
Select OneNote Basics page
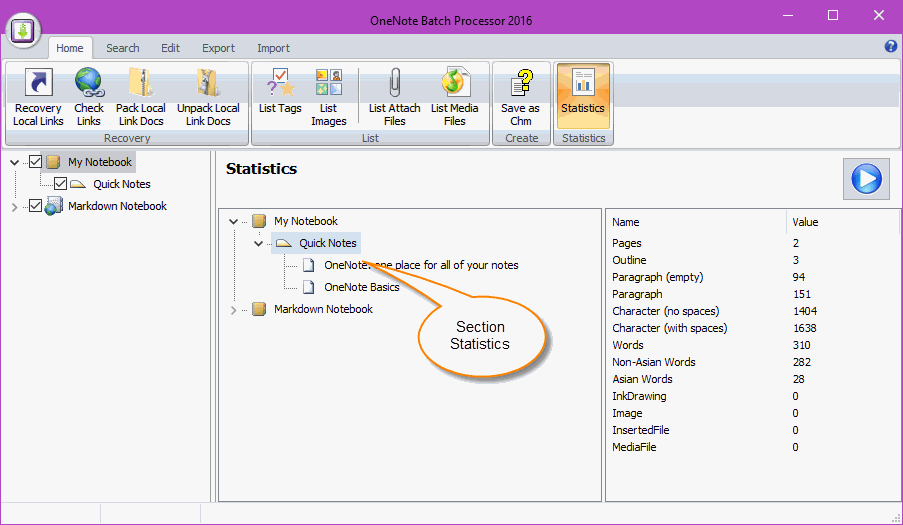click(362, 287)
